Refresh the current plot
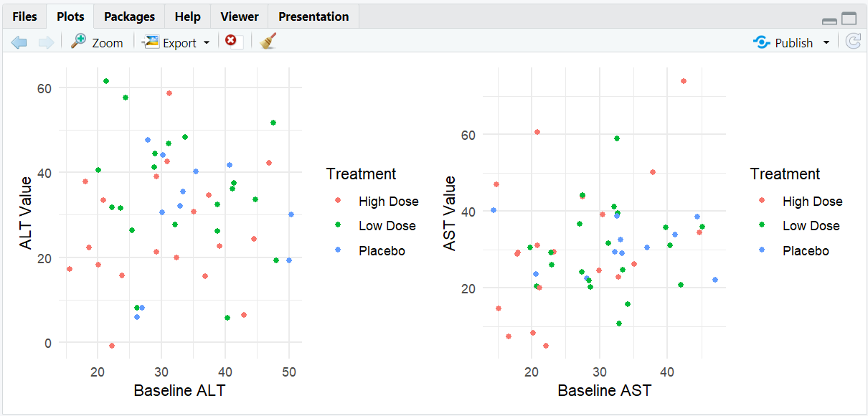The image size is (868, 416). 853,42
